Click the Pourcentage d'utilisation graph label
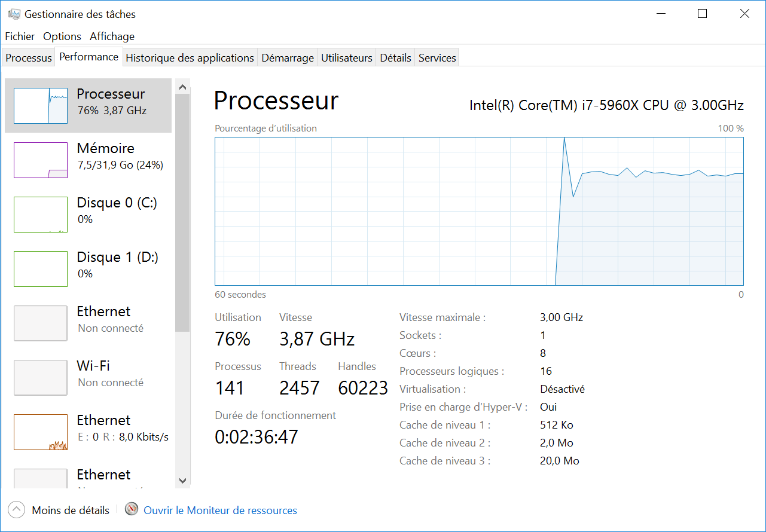This screenshot has height=532, width=766. point(265,129)
